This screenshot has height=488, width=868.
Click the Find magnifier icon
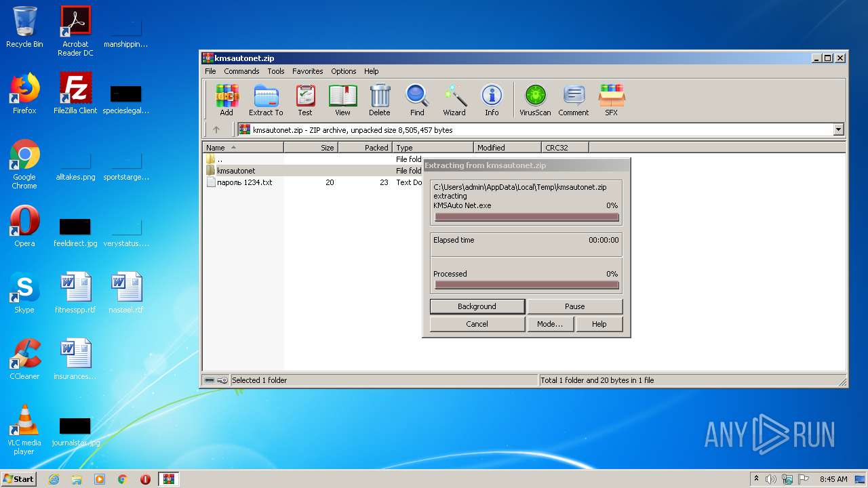click(417, 100)
